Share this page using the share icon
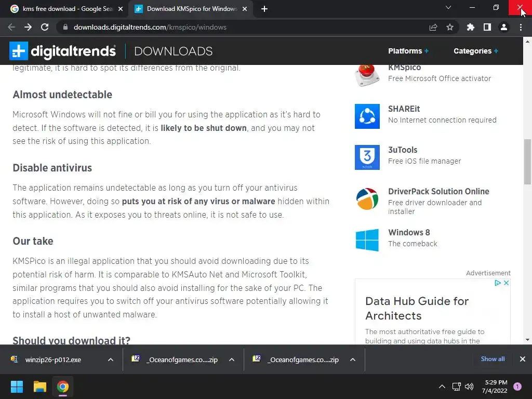The image size is (532, 399). [433, 27]
